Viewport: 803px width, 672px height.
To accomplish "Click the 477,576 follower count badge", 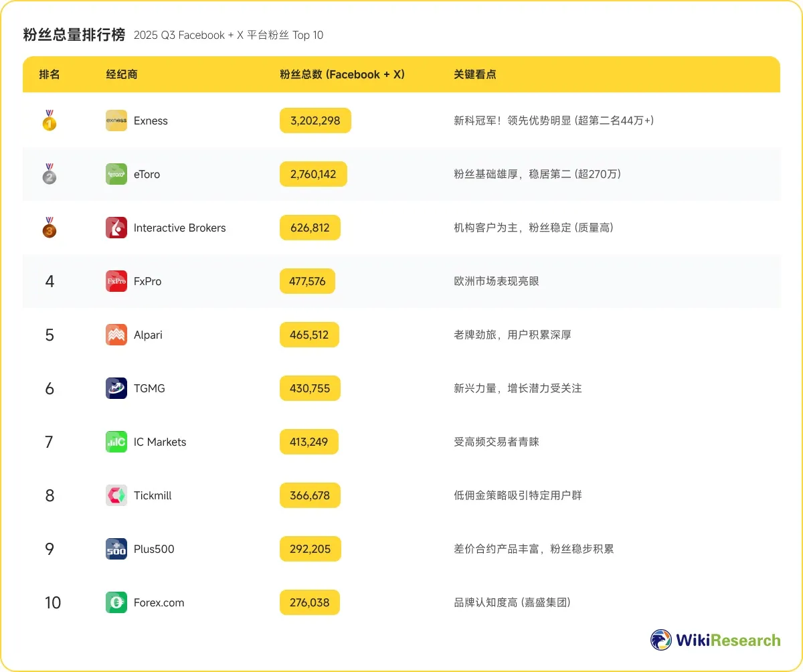I will tap(307, 281).
